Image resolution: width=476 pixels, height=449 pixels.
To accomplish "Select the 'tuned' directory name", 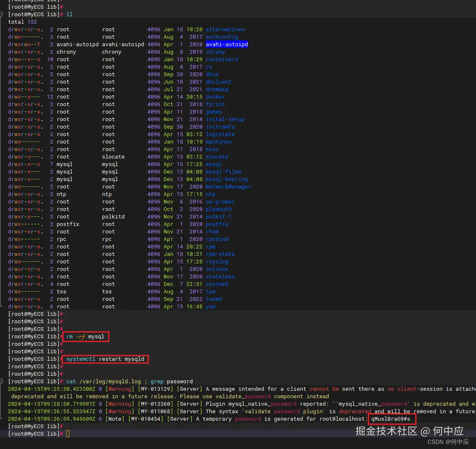I will coord(214,299).
